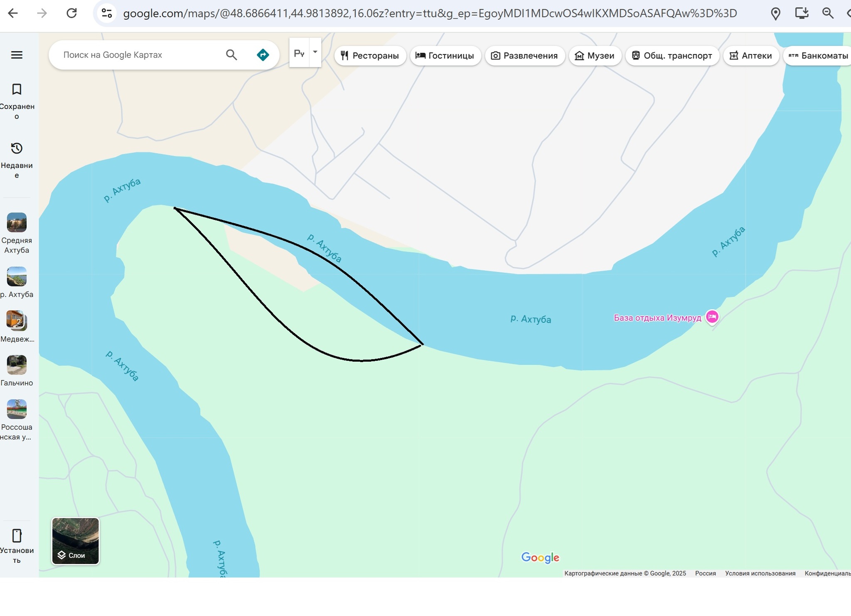Click the browser back arrow
851x616 pixels.
pos(13,13)
